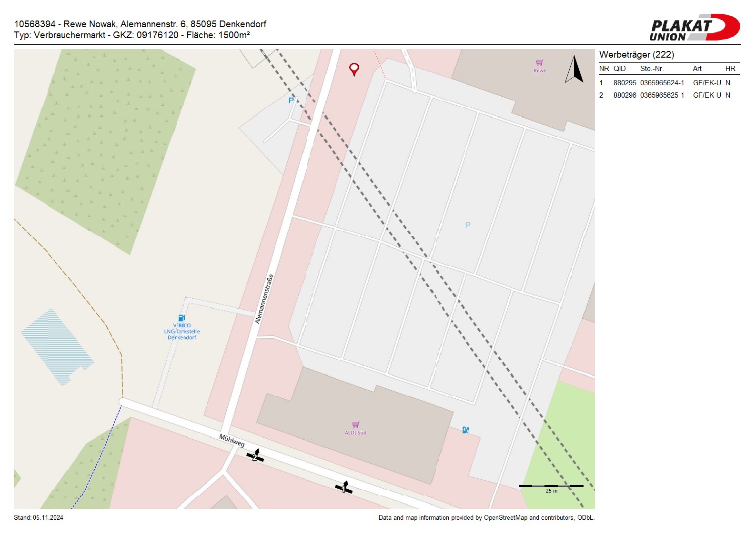Click the Art column header
756x535 pixels.
(697, 69)
